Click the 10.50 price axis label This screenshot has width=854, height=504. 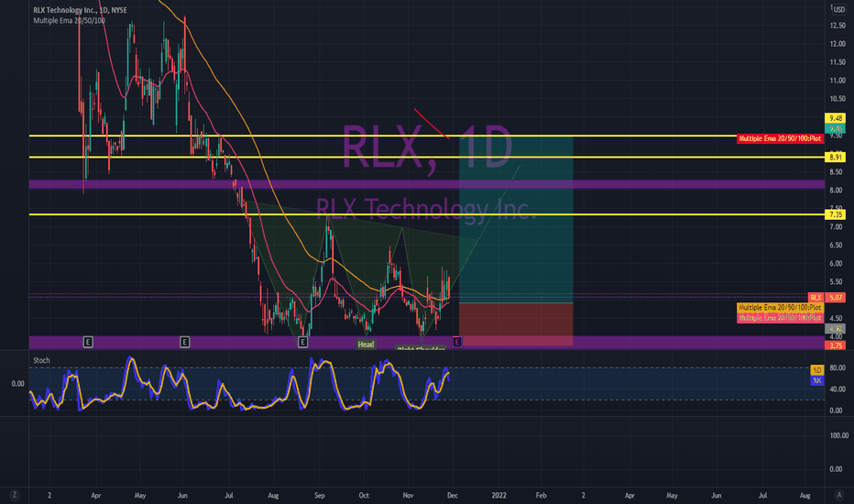pos(838,99)
